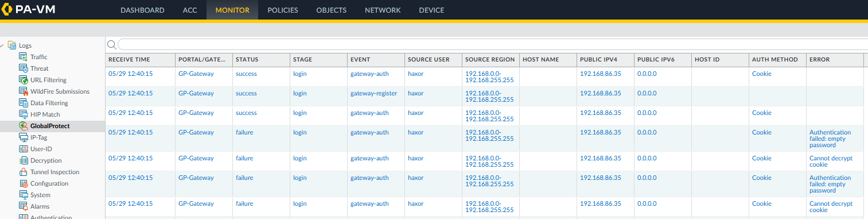868x219 pixels.
Task: Open Threat logs in sidebar
Action: [x=40, y=68]
